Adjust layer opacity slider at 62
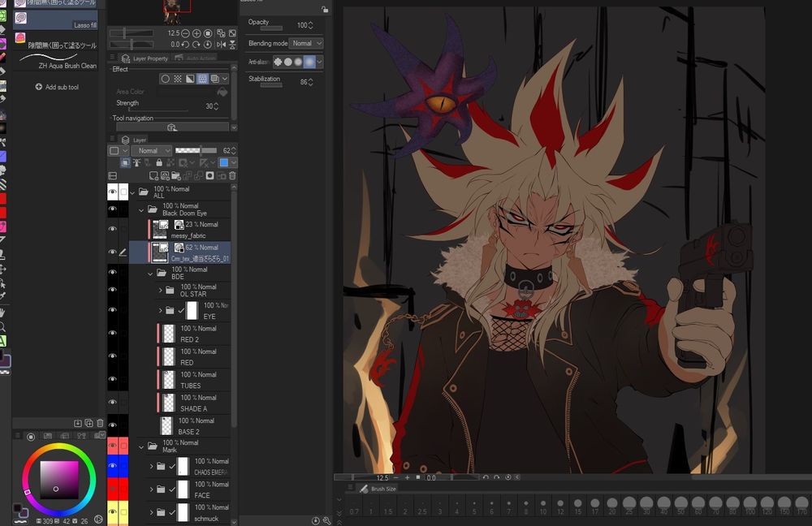Viewport: 812px width, 526px height. click(x=196, y=151)
